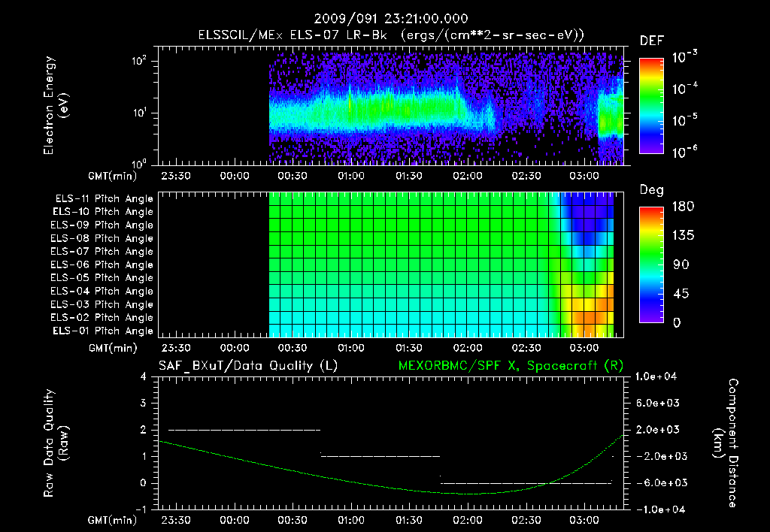Select the DEF colorbar label
The width and height of the screenshot is (770, 532).
(x=652, y=41)
